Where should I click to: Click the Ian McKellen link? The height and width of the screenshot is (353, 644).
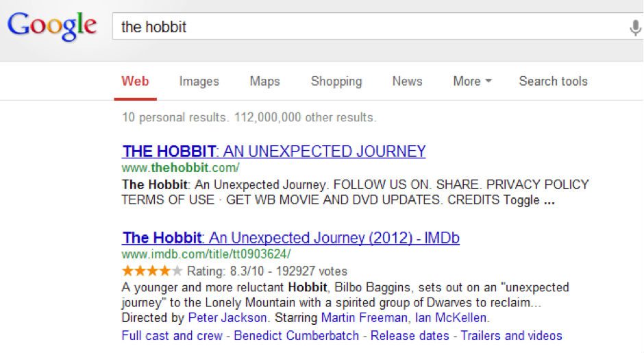(x=451, y=318)
